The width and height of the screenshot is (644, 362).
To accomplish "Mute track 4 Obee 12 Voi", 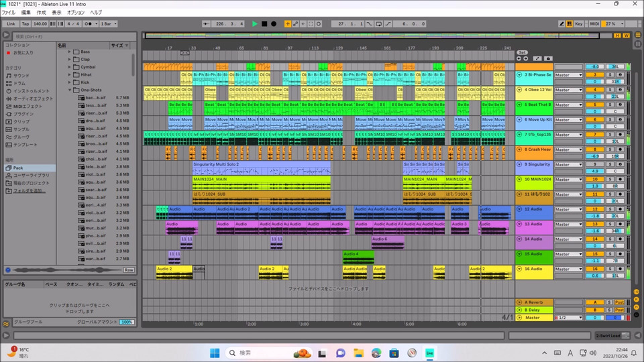I will [594, 90].
